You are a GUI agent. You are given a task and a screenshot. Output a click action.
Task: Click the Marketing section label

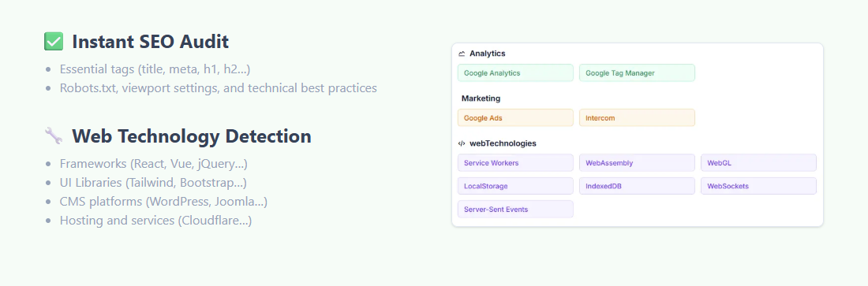click(x=481, y=98)
